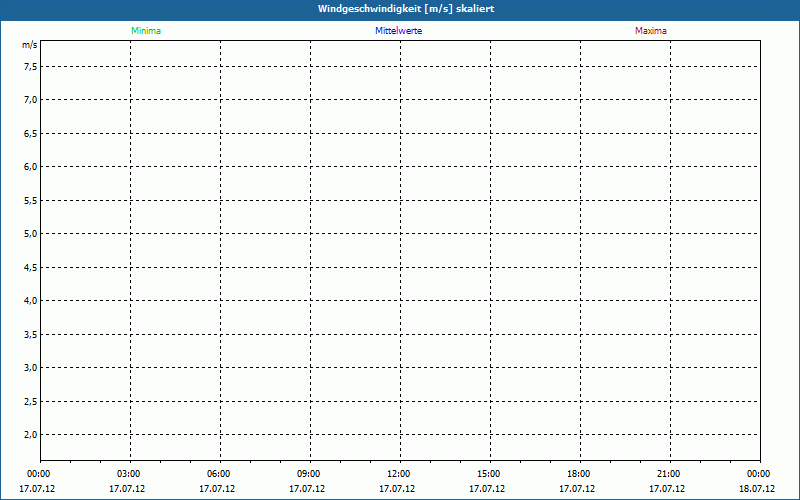
Task: Click the Minima legend label
Action: tap(146, 31)
